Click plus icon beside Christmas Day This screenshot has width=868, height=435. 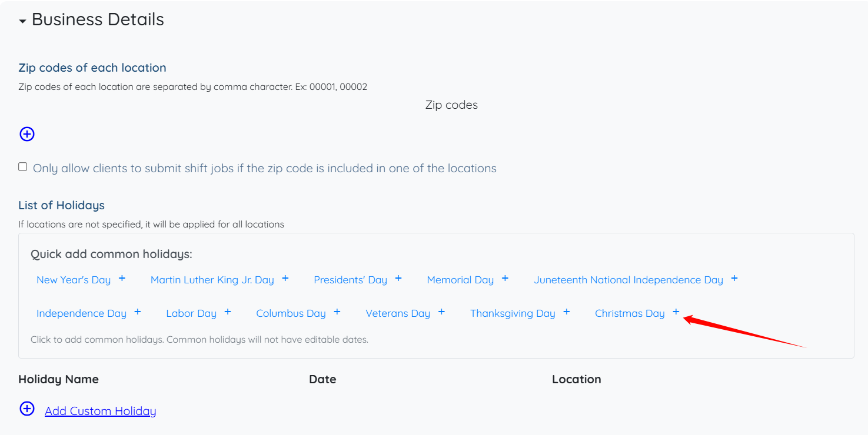point(676,312)
